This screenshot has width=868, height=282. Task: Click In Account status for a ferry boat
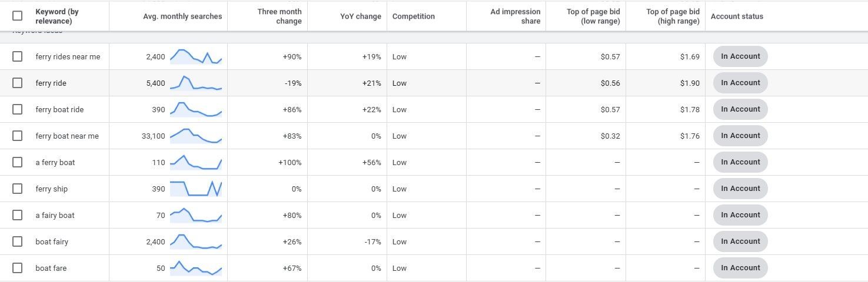click(x=740, y=162)
